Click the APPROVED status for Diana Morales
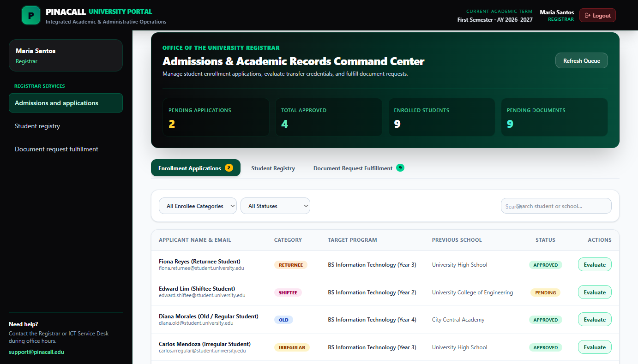This screenshot has width=638, height=364. click(x=545, y=320)
